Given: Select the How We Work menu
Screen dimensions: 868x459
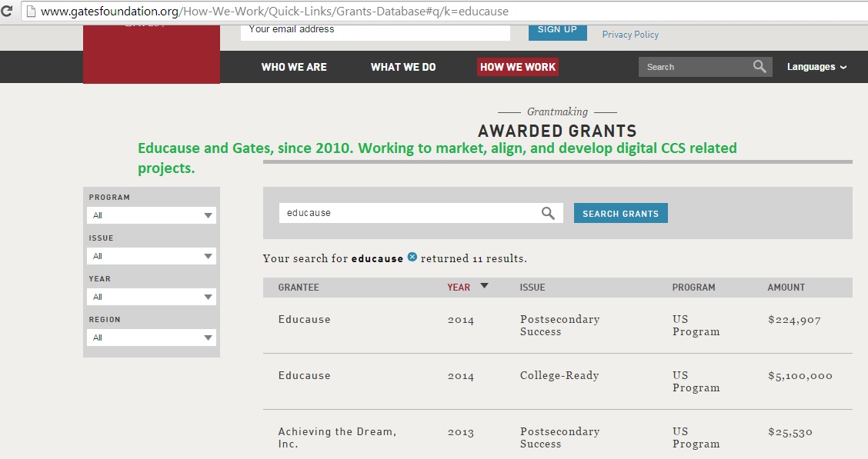Looking at the screenshot, I should [x=517, y=67].
